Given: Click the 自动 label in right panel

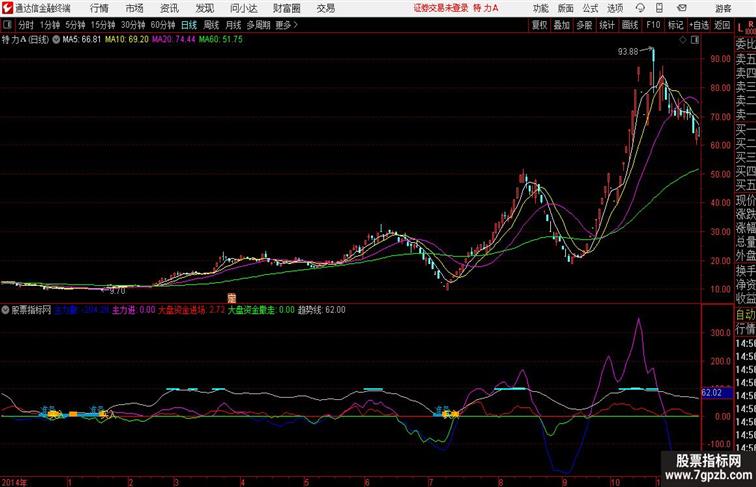Looking at the screenshot, I should 745,314.
